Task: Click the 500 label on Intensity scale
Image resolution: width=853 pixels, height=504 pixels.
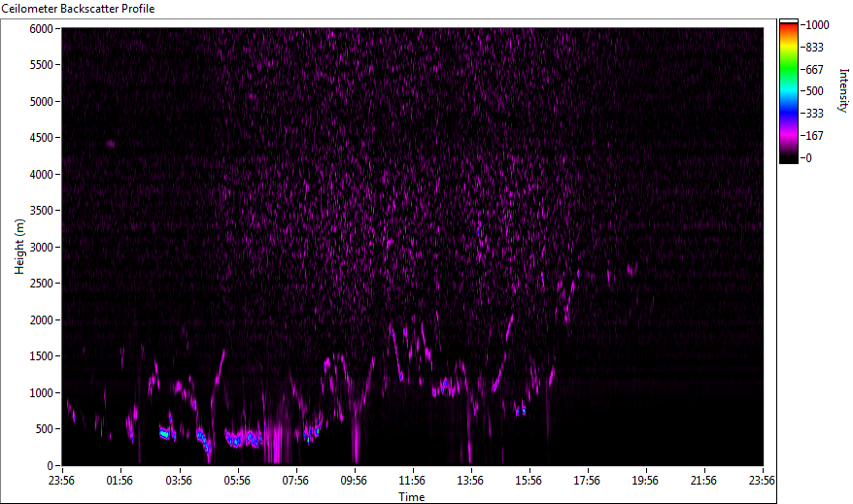Action: click(815, 91)
